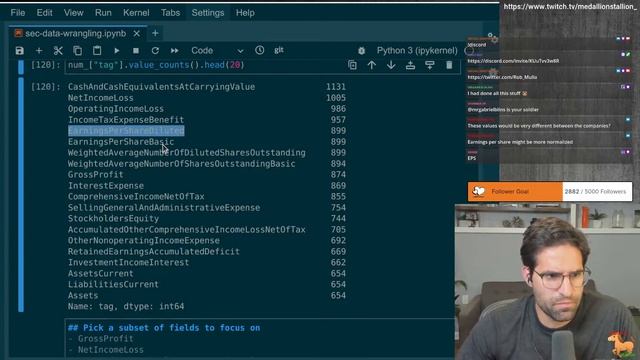Image resolution: width=640 pixels, height=360 pixels.
Task: Open the Help menu
Action: 245,13
